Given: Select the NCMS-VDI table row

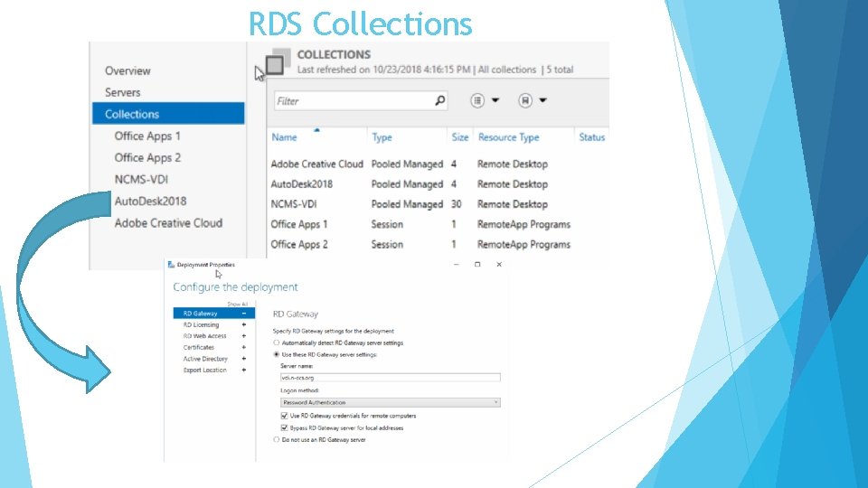Looking at the screenshot, I should [438, 204].
